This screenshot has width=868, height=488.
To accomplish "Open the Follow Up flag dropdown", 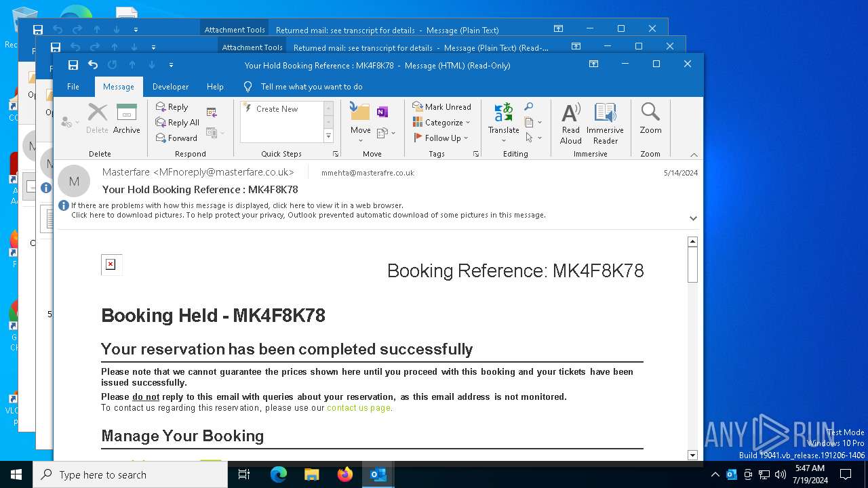I will tap(441, 138).
